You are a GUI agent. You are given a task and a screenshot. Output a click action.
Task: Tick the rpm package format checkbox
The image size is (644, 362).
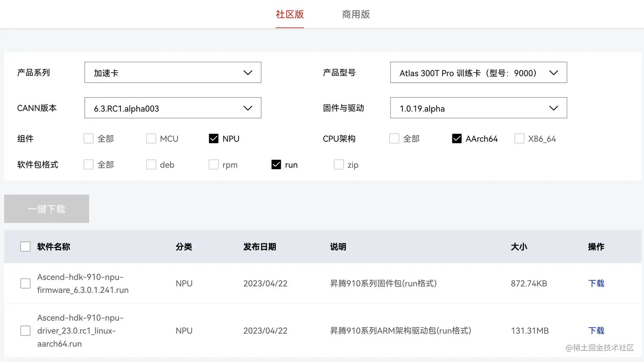(214, 164)
